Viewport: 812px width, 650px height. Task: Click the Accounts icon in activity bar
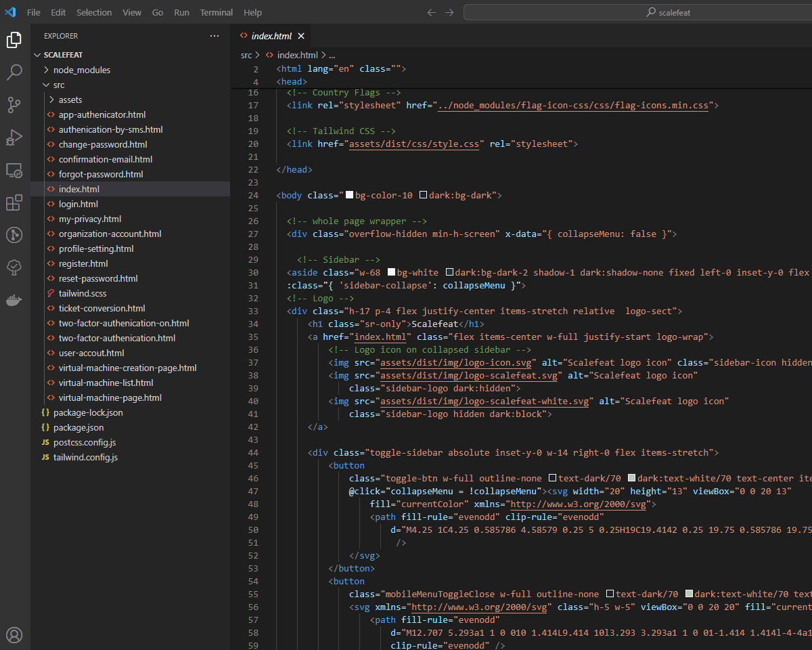click(14, 634)
